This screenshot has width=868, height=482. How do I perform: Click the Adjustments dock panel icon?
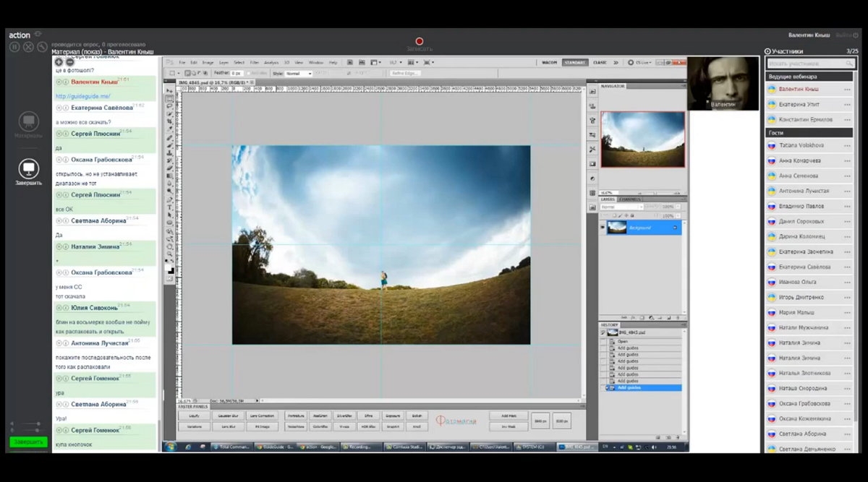coord(593,178)
